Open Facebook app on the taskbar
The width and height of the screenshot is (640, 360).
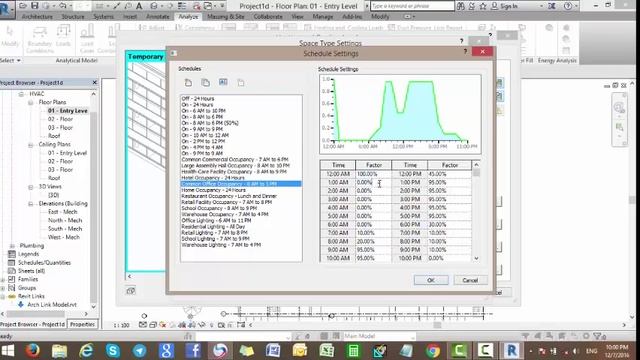193,351
